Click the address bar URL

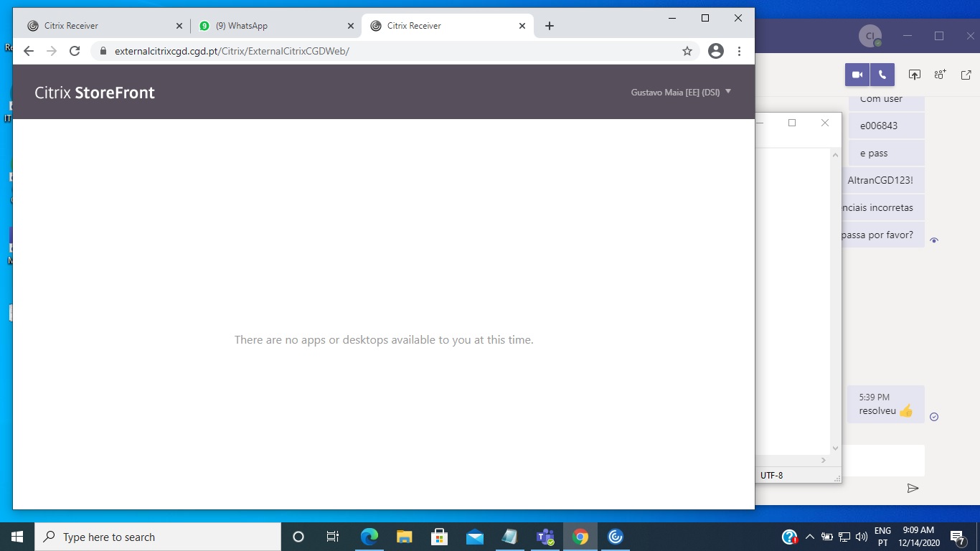(232, 51)
